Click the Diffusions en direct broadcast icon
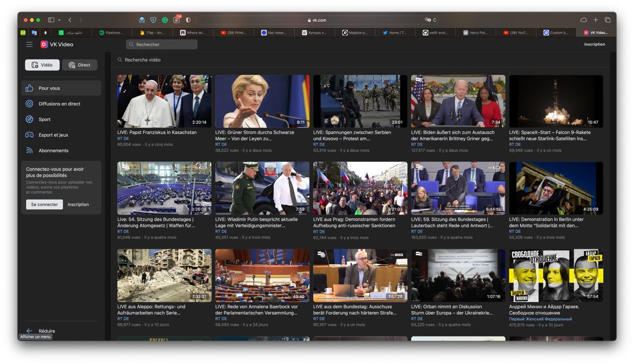Image resolution: width=634 pixels, height=364 pixels. pyautogui.click(x=29, y=104)
